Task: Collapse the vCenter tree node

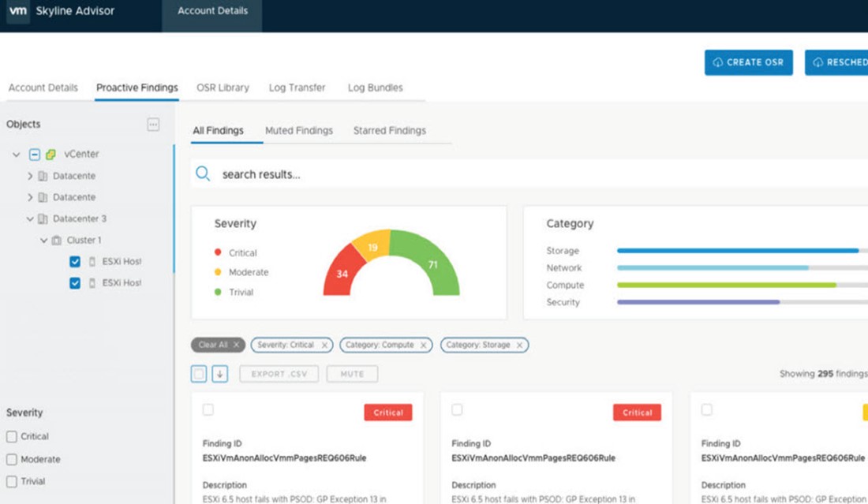Action: (16, 155)
